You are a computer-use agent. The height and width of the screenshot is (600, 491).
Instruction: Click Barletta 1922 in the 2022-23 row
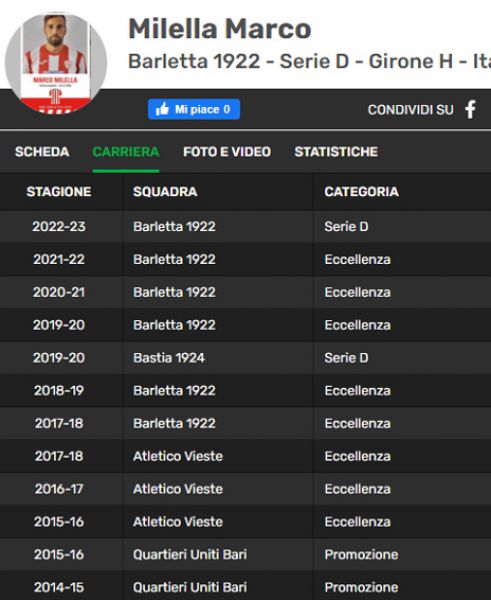174,227
